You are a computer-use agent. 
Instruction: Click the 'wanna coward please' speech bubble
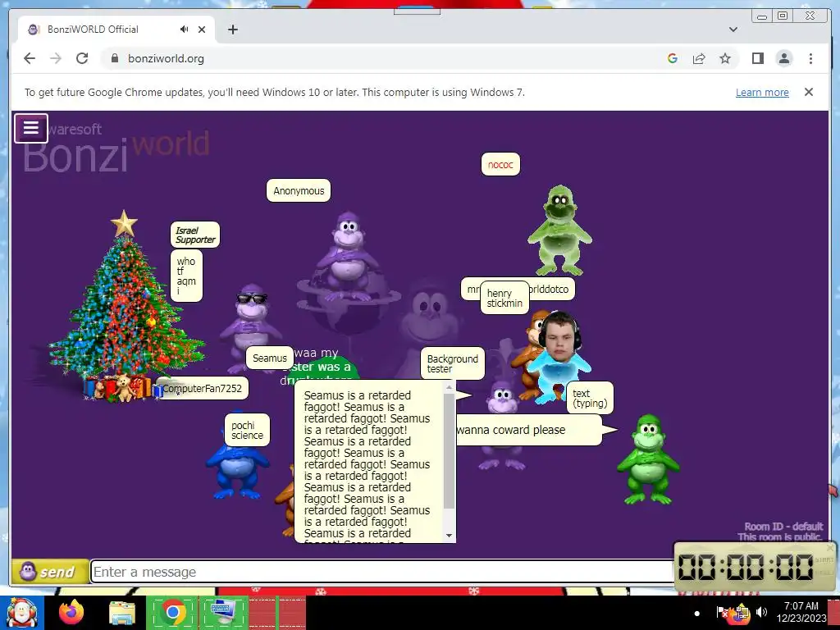(x=527, y=430)
